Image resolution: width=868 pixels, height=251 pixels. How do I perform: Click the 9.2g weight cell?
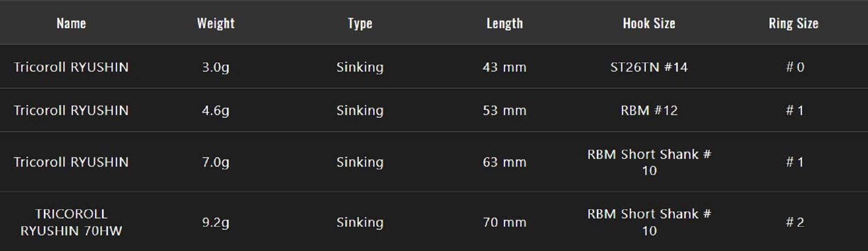(x=216, y=222)
